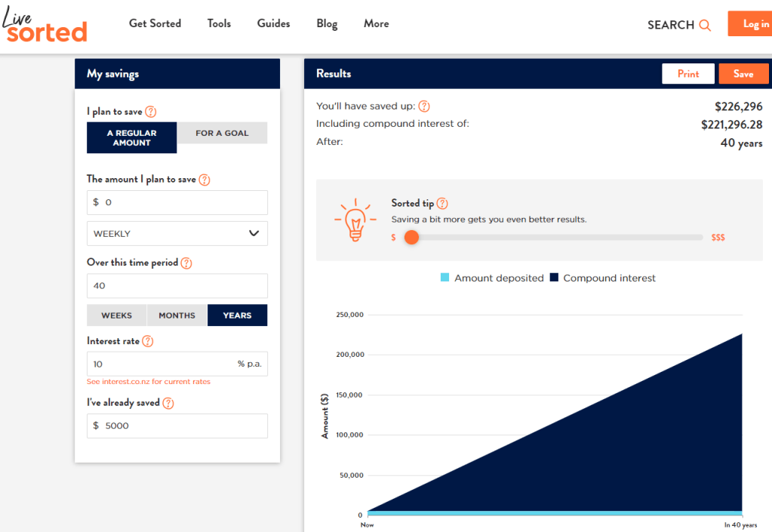This screenshot has width=772, height=532.
Task: Click the 'I've already saved' amount field
Action: point(177,426)
